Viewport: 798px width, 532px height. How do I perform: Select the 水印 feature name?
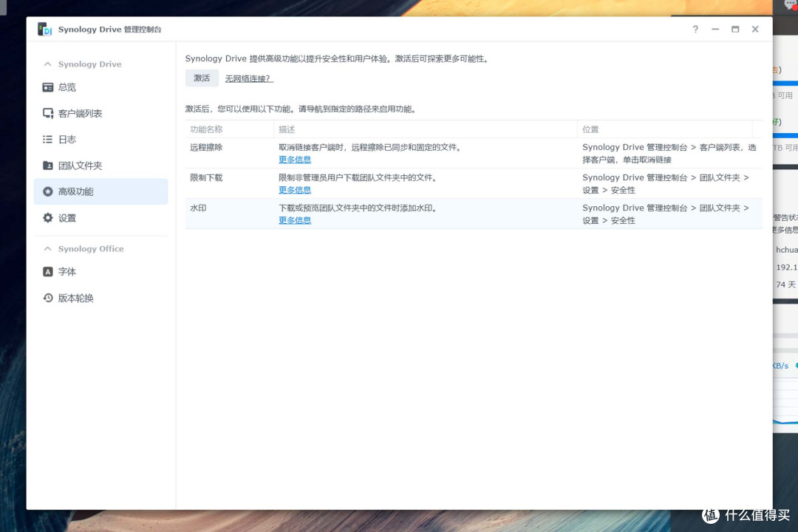pos(198,208)
